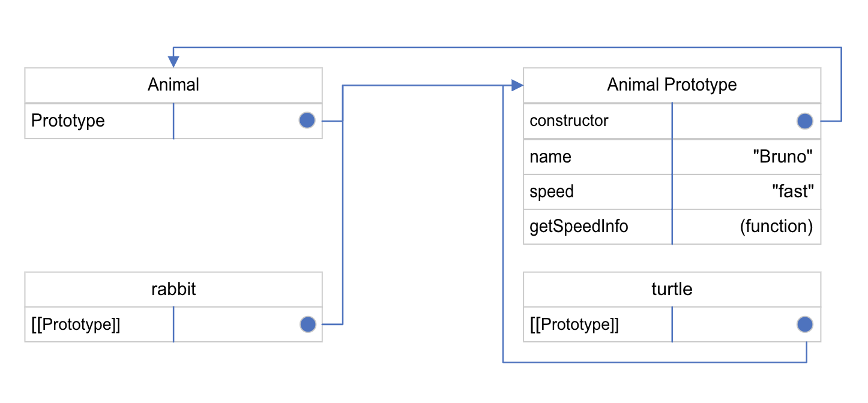Select the speed property label

pyautogui.click(x=552, y=191)
